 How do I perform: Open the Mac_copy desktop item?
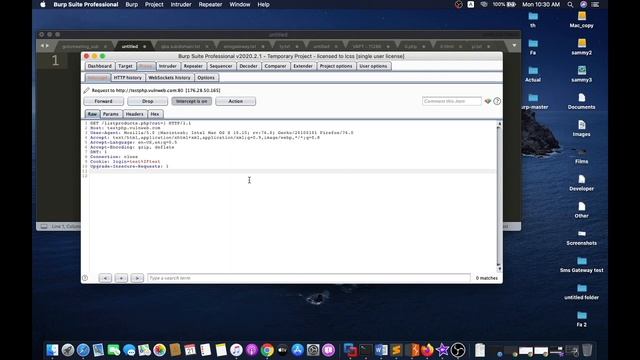[582, 20]
